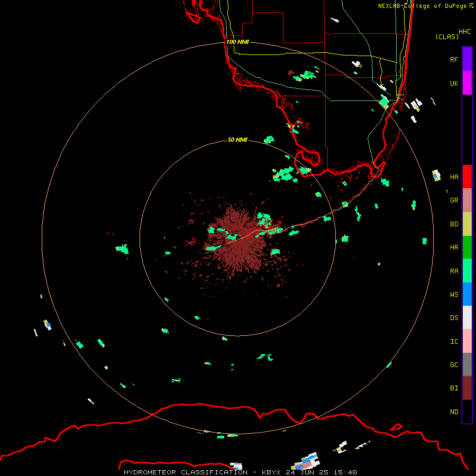
Task: Click the KBYX radar station identifier
Action: [271, 472]
